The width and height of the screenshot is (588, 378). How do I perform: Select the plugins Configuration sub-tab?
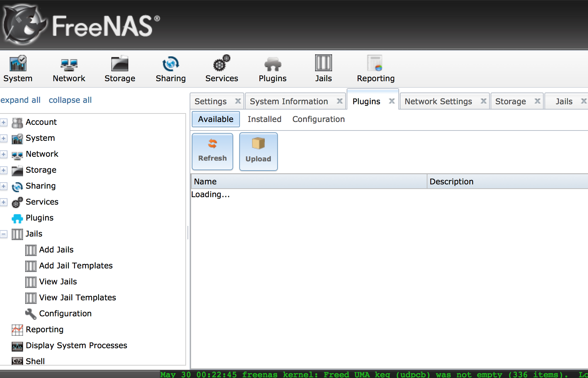318,119
